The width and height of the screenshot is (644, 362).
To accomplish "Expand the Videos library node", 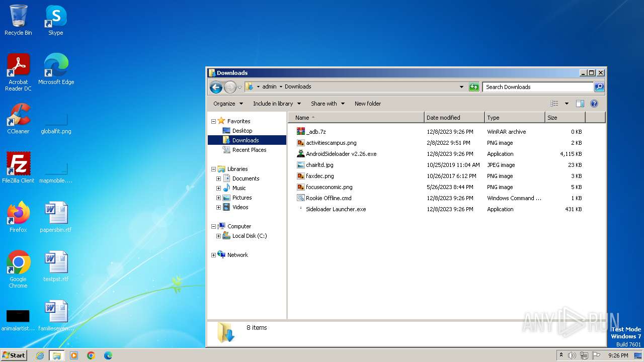I will click(218, 207).
